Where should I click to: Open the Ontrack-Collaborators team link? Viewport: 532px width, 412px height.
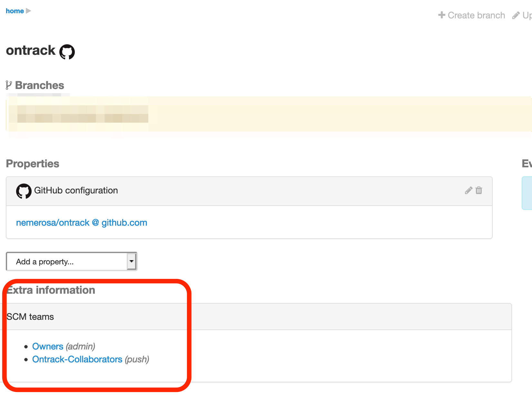77,359
